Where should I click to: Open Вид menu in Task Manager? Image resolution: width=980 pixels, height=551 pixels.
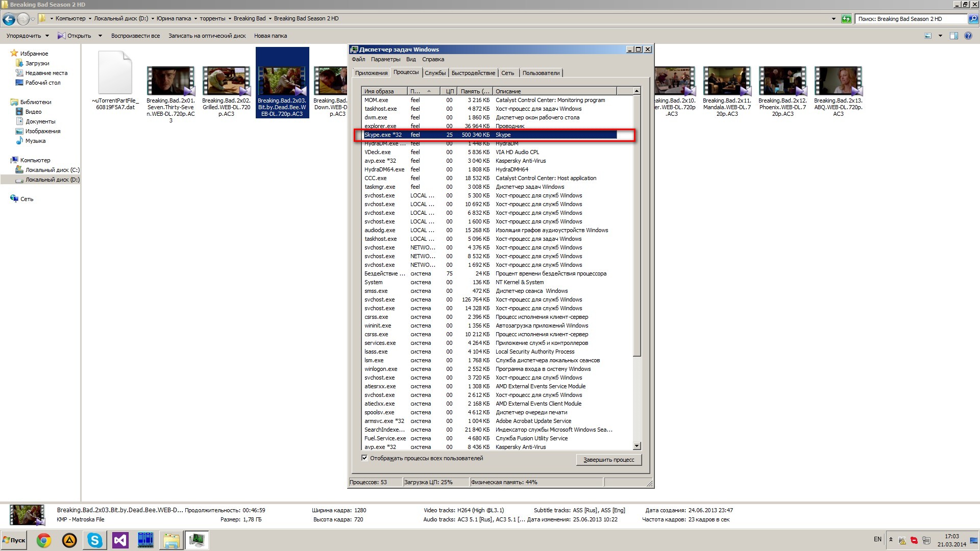pos(411,60)
